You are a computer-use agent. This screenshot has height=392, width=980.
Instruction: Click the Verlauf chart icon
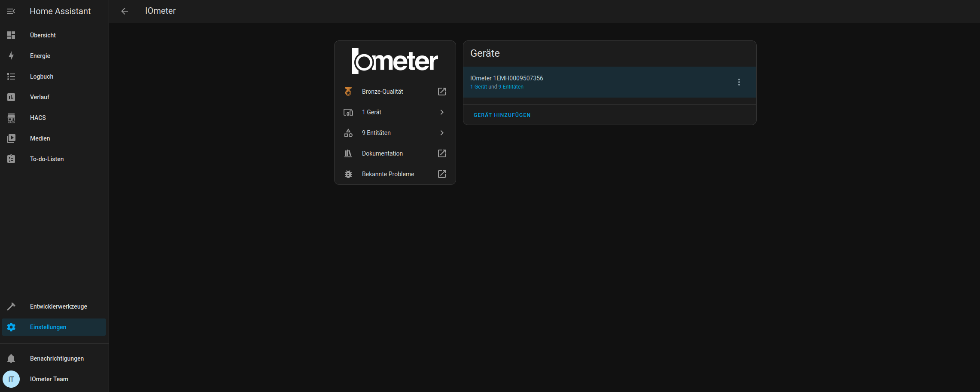click(x=11, y=97)
